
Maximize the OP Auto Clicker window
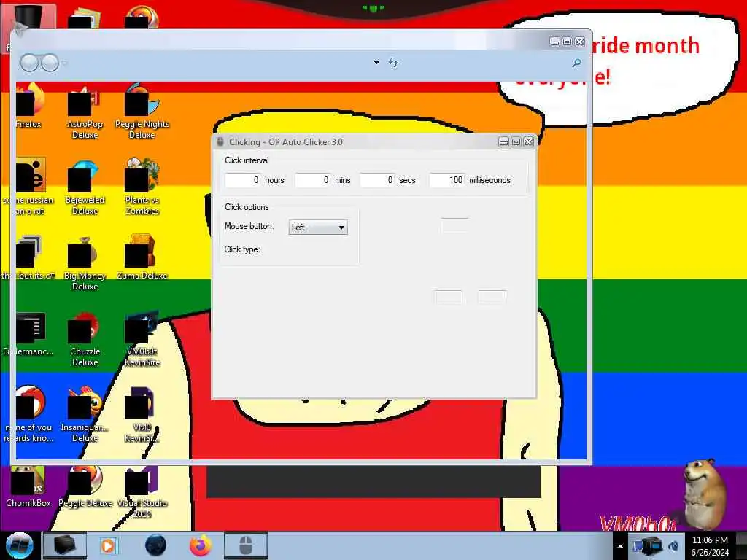[516, 142]
